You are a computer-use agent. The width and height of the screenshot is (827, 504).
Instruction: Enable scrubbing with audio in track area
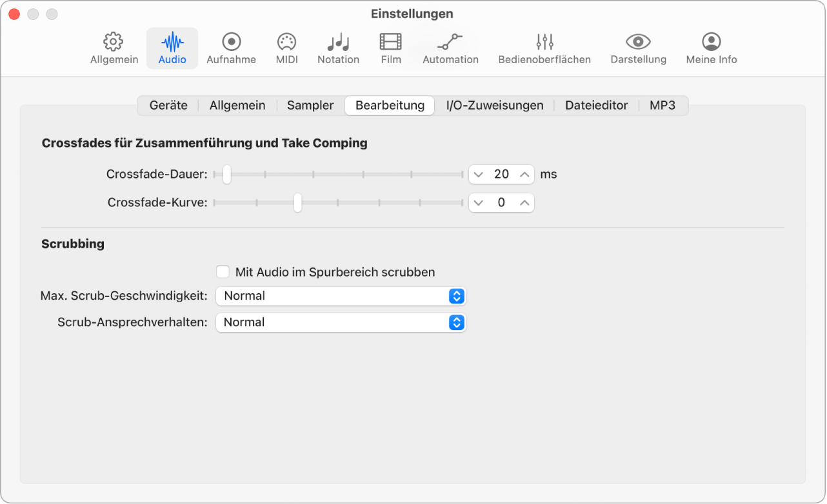[223, 272]
